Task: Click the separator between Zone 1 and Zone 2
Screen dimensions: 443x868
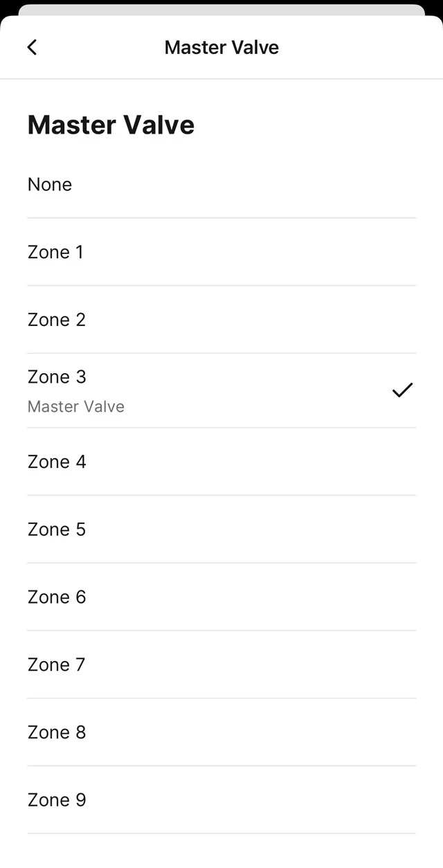Action: [221, 285]
